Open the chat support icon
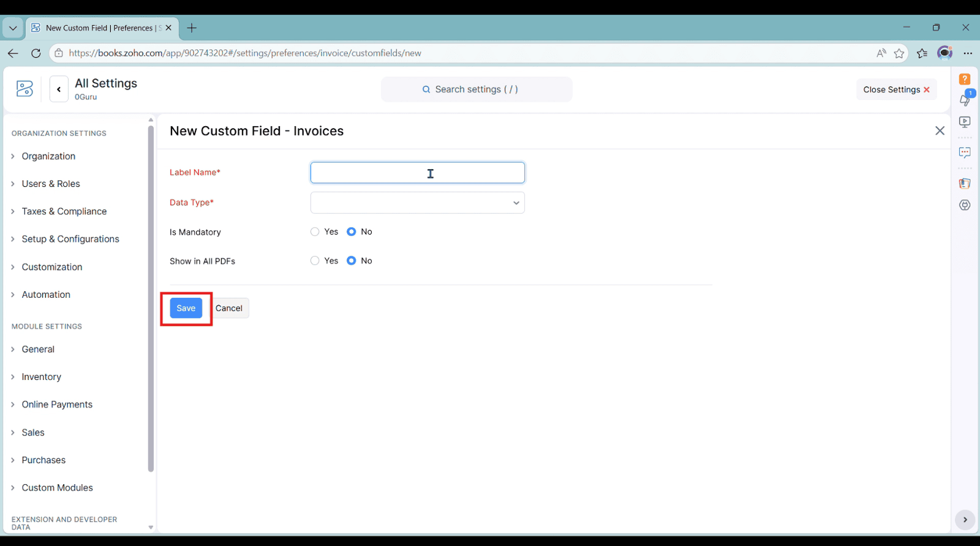 pyautogui.click(x=965, y=153)
